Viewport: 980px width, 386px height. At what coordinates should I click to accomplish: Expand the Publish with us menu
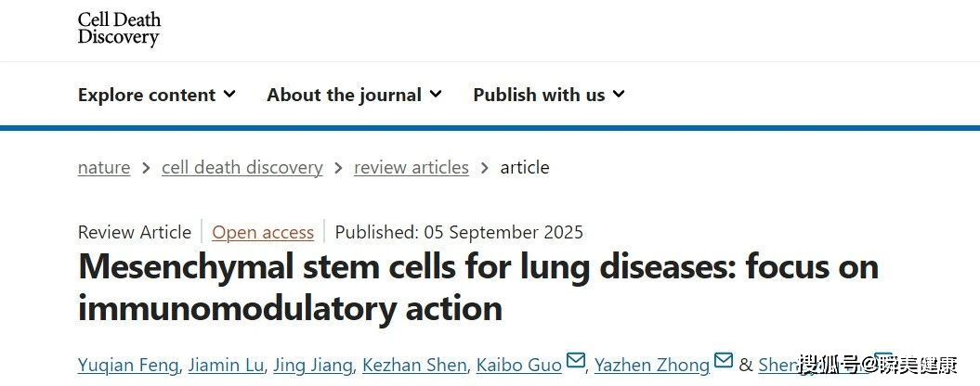[x=549, y=95]
